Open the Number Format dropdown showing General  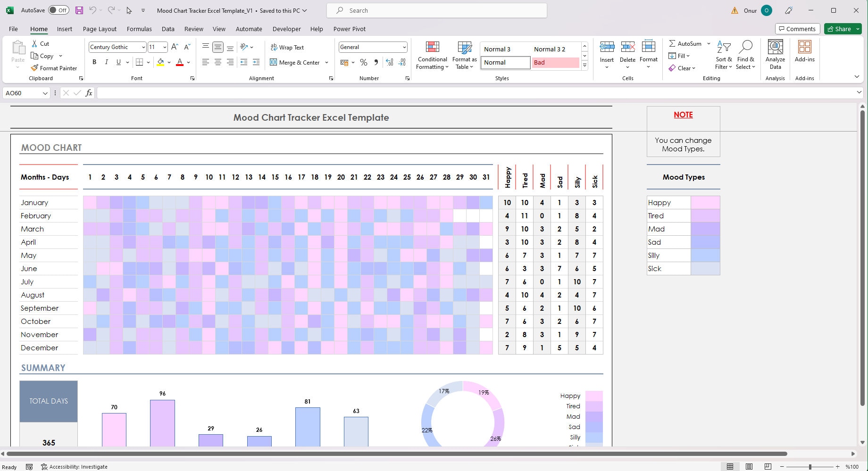pos(372,47)
